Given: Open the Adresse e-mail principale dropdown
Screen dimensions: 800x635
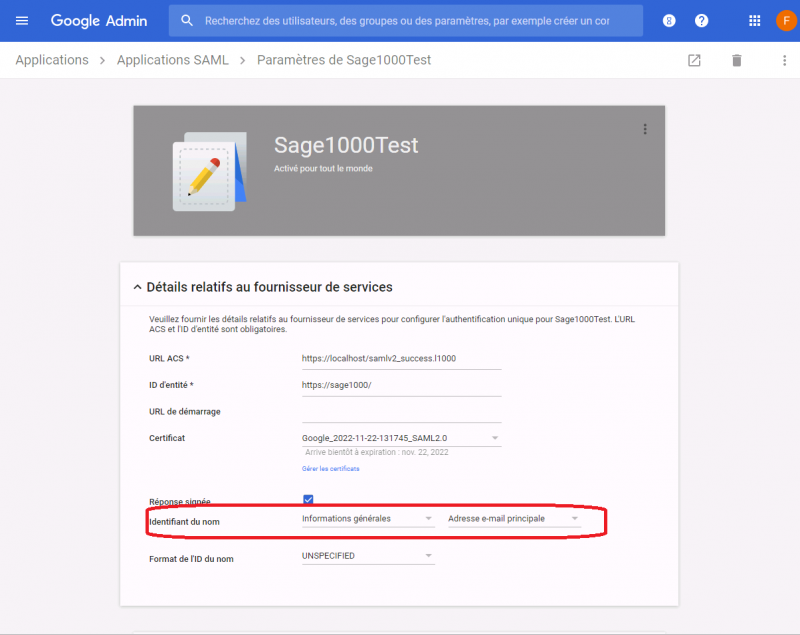Looking at the screenshot, I should pyautogui.click(x=514, y=519).
